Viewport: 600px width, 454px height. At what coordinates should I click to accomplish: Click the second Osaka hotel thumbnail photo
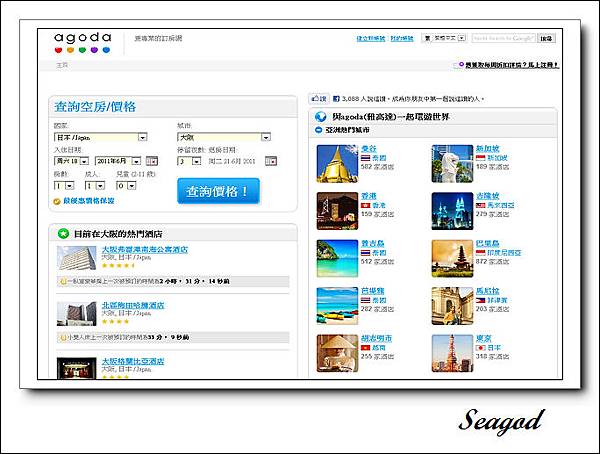(x=77, y=314)
